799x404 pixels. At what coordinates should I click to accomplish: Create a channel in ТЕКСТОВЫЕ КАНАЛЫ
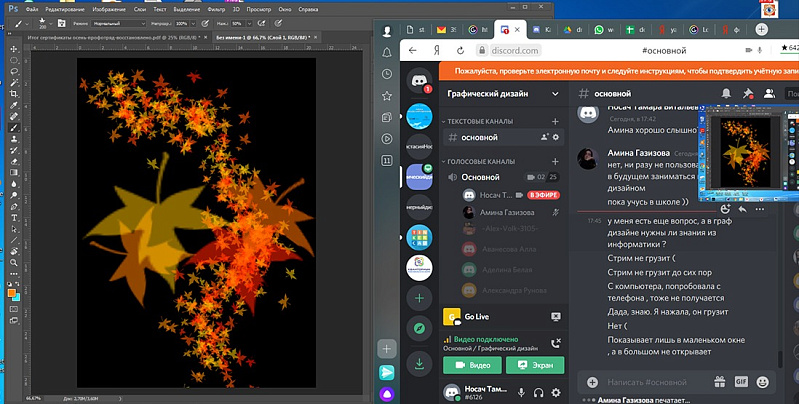(x=555, y=122)
